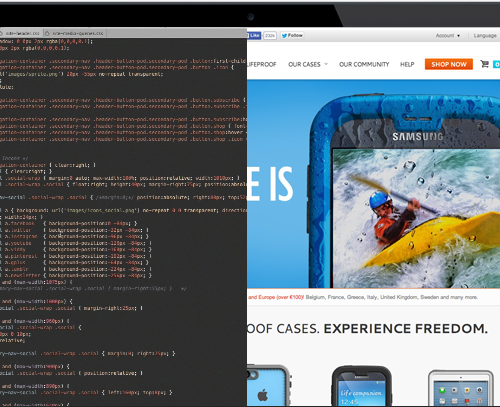Select the white iPad case thumbnail

461,388
